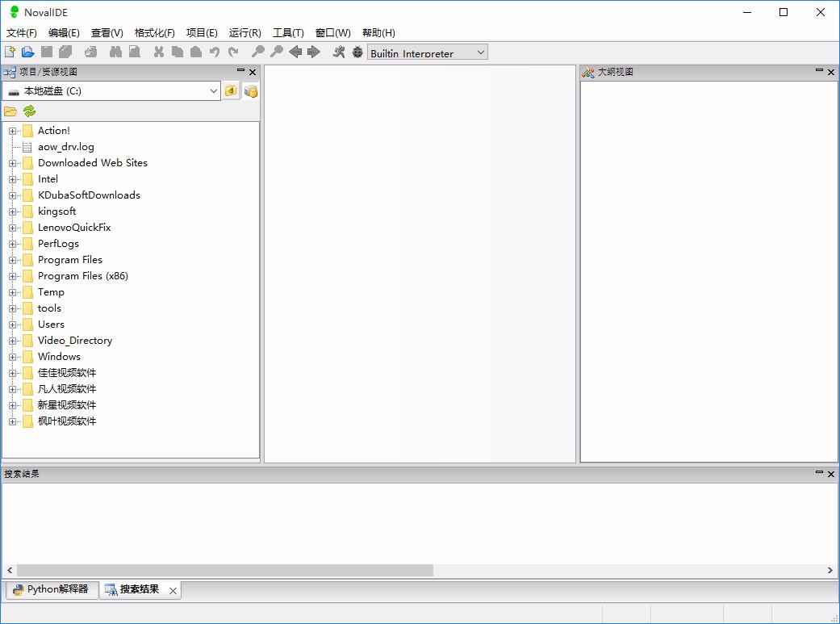Screen dimensions: 840x624
Task: Expand the 佳佳视频软件 folder node
Action: [12, 373]
